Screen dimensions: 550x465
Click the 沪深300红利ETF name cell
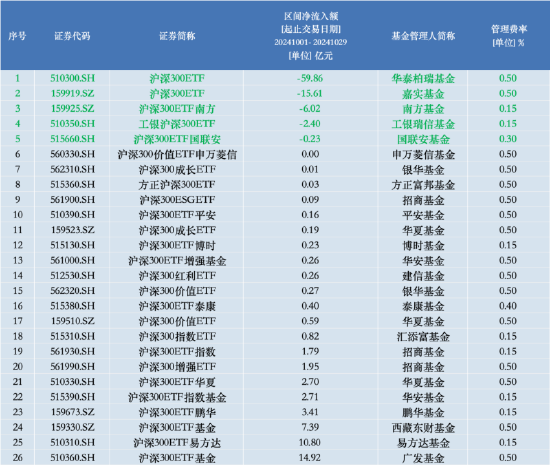click(x=177, y=276)
